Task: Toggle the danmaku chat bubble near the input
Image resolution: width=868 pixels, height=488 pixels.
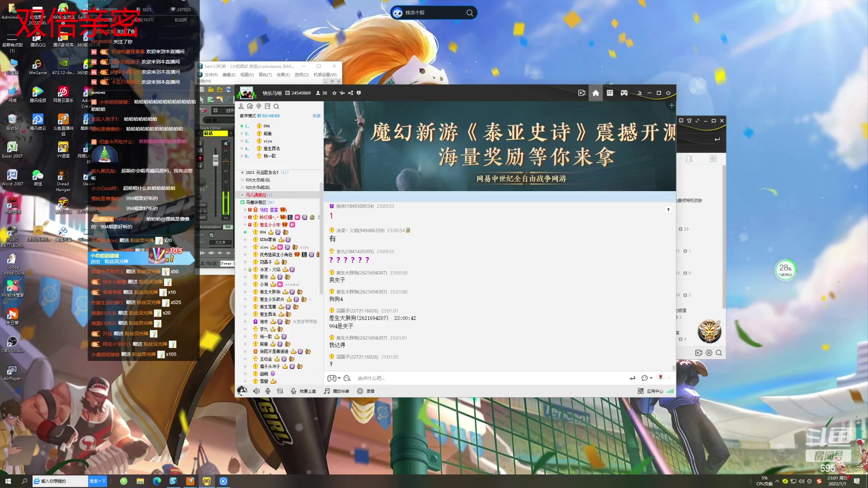Action: click(644, 378)
